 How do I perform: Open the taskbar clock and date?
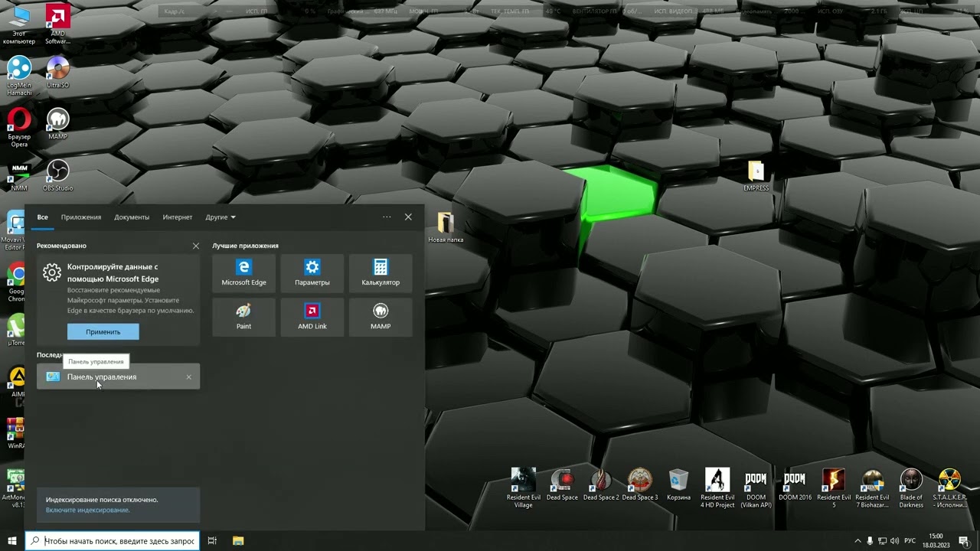[936, 541]
